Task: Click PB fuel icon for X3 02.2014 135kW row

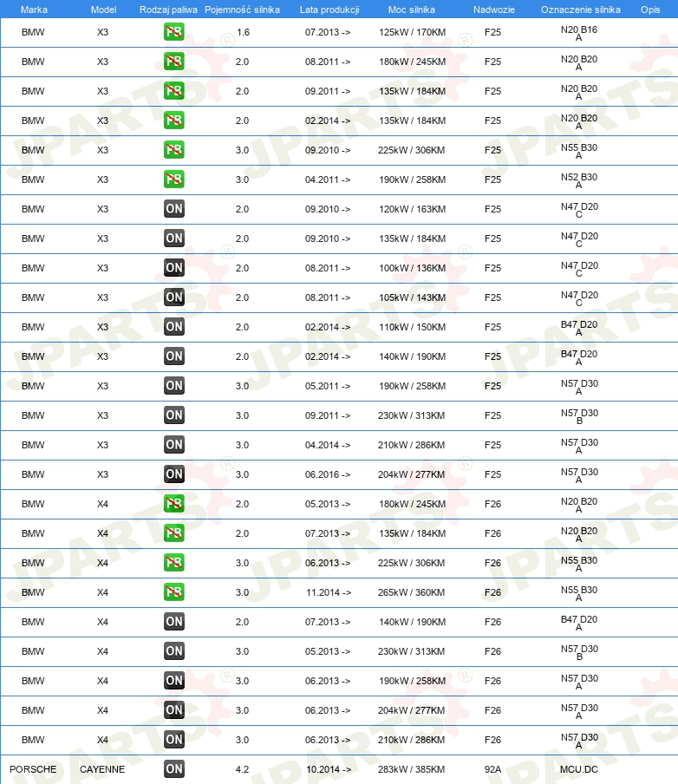Action: (x=174, y=121)
